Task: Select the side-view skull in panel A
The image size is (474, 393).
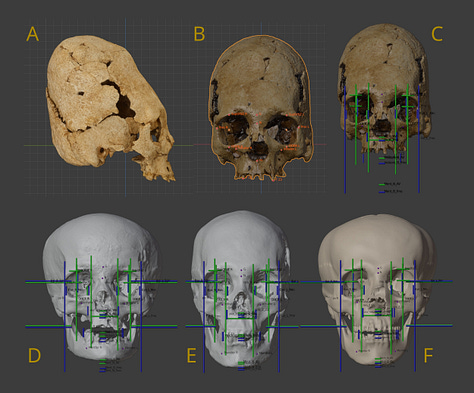Action: (110, 108)
